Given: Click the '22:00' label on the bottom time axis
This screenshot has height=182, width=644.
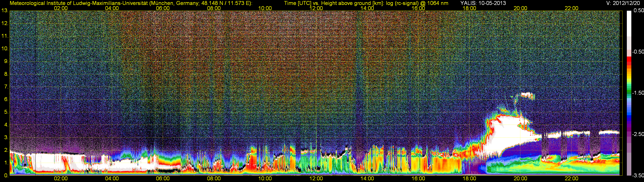Looking at the screenshot, I should [571, 179].
